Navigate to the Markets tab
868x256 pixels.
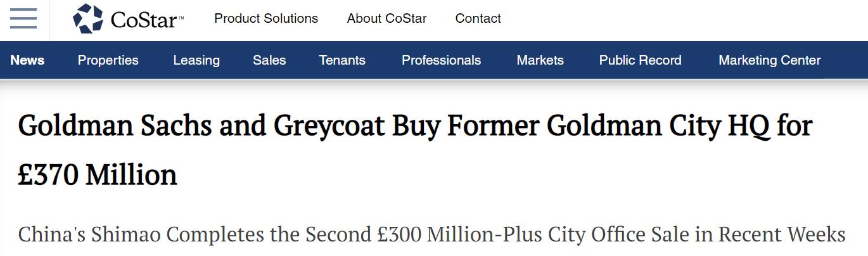click(540, 60)
